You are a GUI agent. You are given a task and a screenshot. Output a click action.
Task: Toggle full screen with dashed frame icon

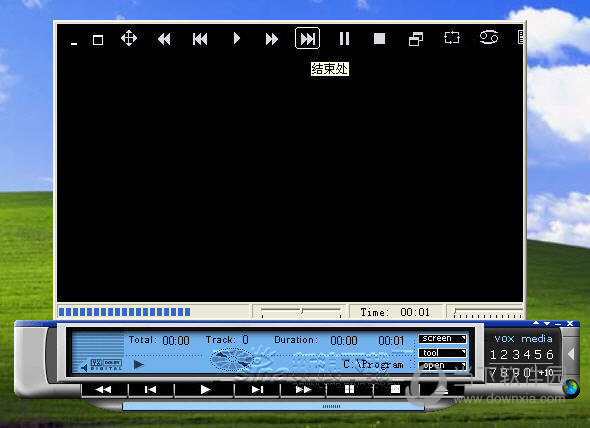click(452, 38)
